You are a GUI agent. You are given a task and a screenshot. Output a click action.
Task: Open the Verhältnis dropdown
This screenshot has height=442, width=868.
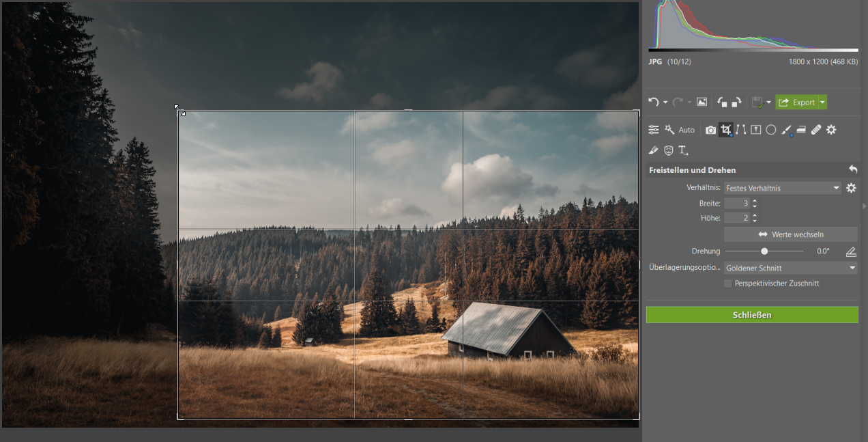point(782,188)
